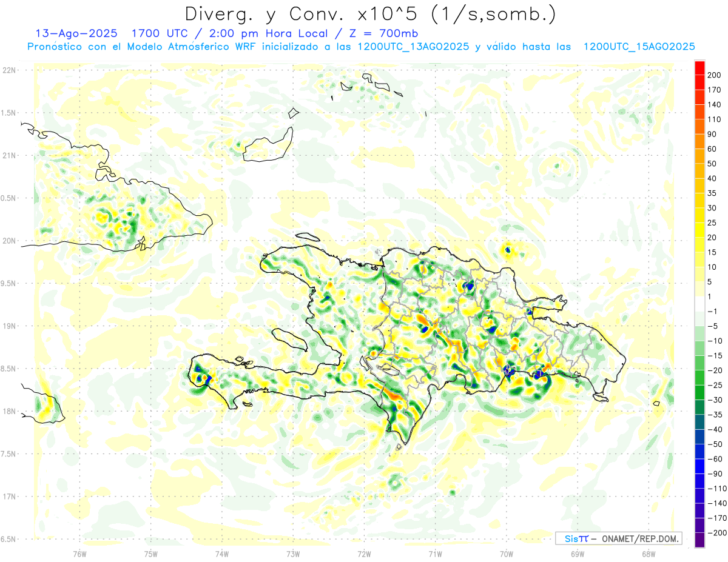Click the 71W longitude label

pos(435,554)
